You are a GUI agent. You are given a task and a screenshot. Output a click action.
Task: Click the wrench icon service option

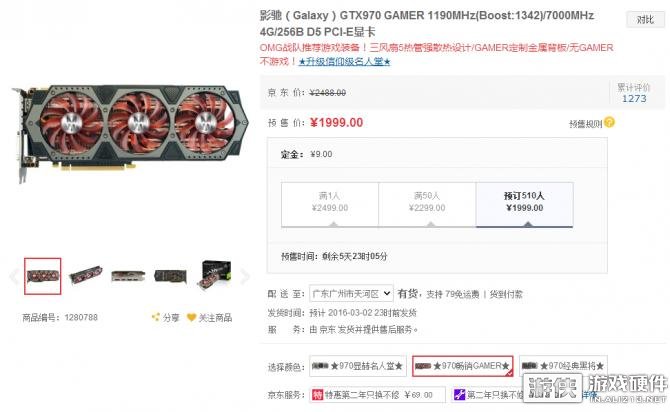click(x=459, y=394)
